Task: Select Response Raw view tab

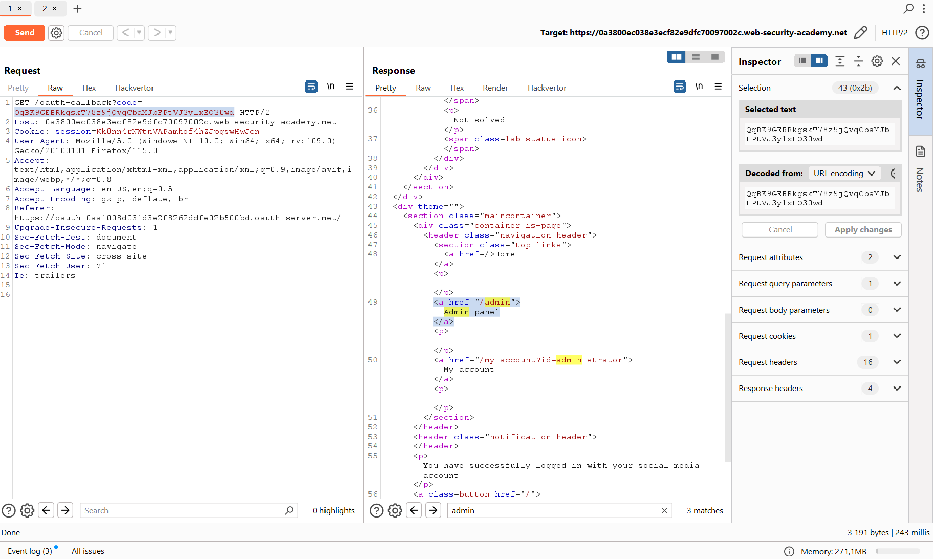Action: tap(423, 88)
